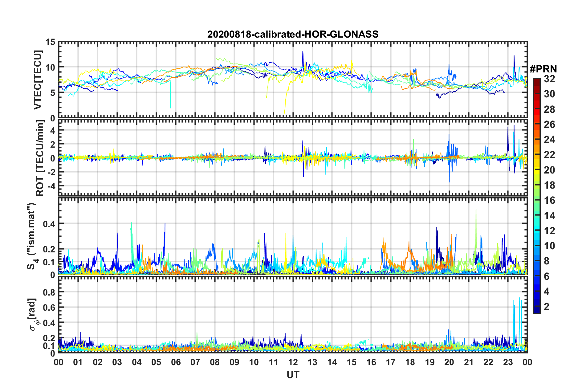Click sigma-phi axis tick label 0.6

(x=49, y=307)
